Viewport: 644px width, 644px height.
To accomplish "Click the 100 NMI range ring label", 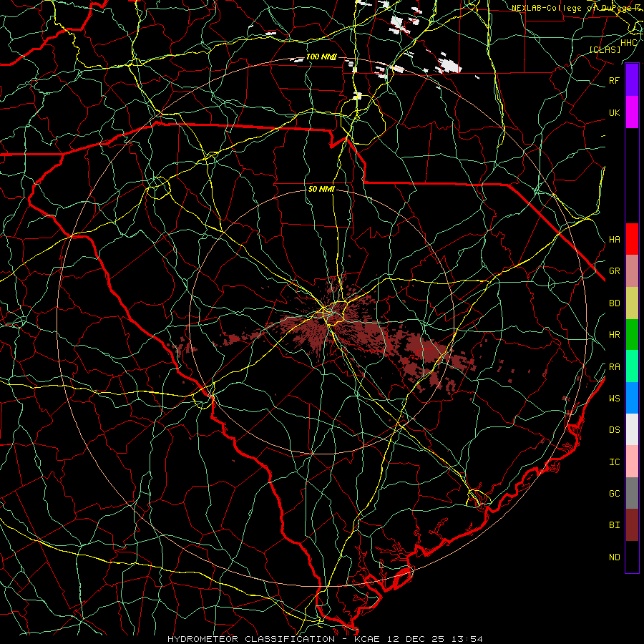I will [x=321, y=57].
